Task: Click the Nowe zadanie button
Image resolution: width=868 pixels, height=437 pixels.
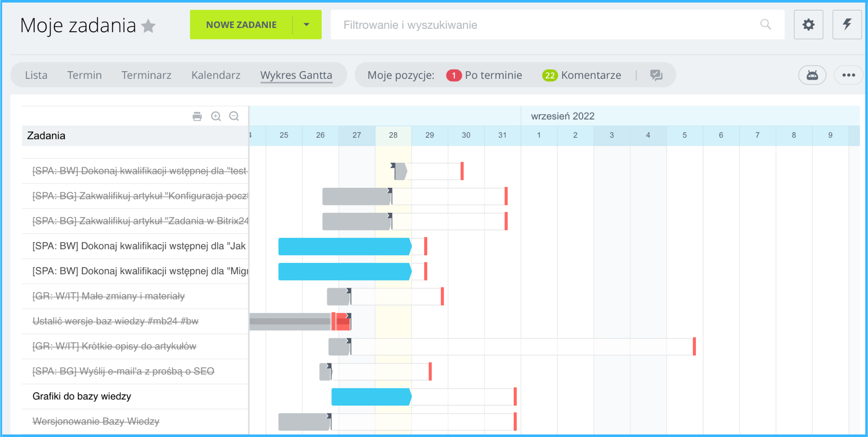Action: point(241,25)
